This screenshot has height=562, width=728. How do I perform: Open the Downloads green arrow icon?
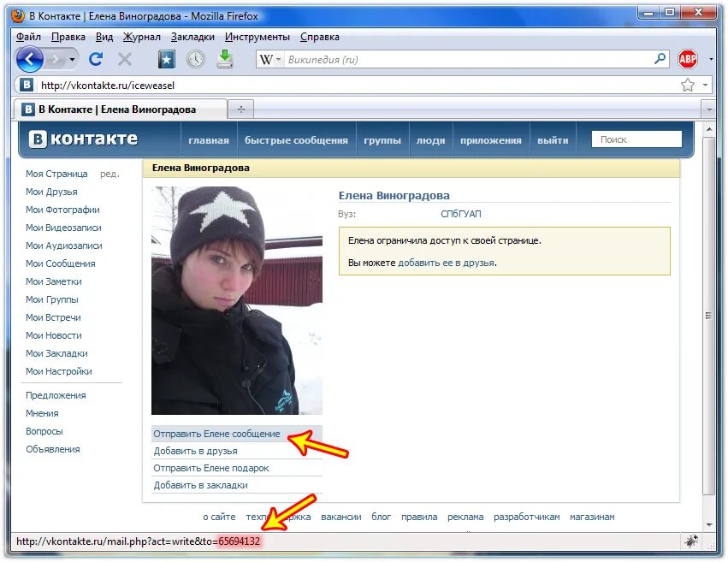coord(225,59)
